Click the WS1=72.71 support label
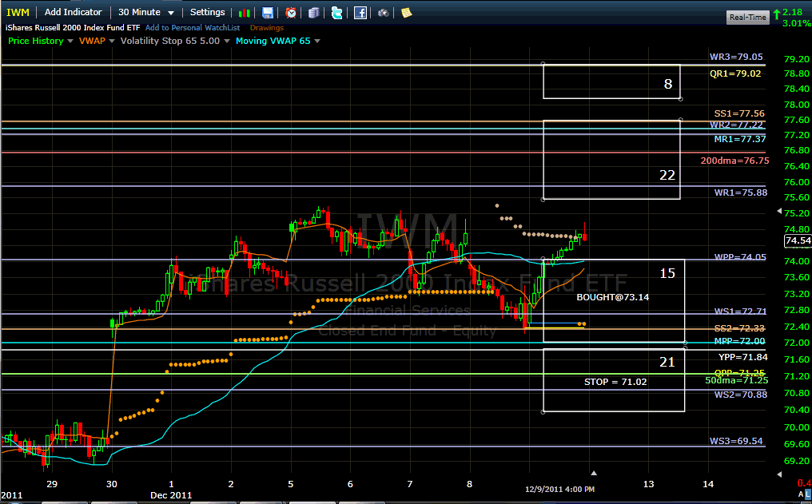812x504 pixels. tap(741, 311)
